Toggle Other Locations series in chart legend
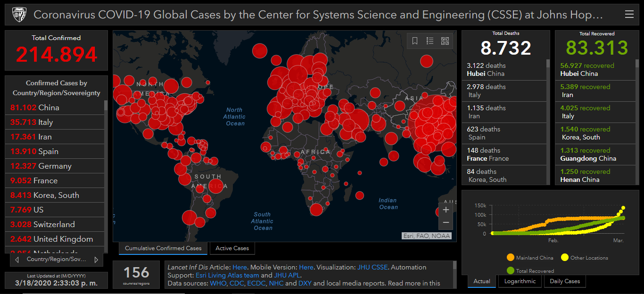The image size is (644, 294). pos(565,258)
